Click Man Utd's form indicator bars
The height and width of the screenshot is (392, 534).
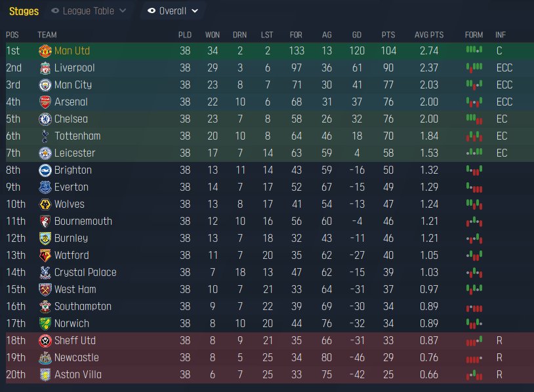[x=474, y=50]
